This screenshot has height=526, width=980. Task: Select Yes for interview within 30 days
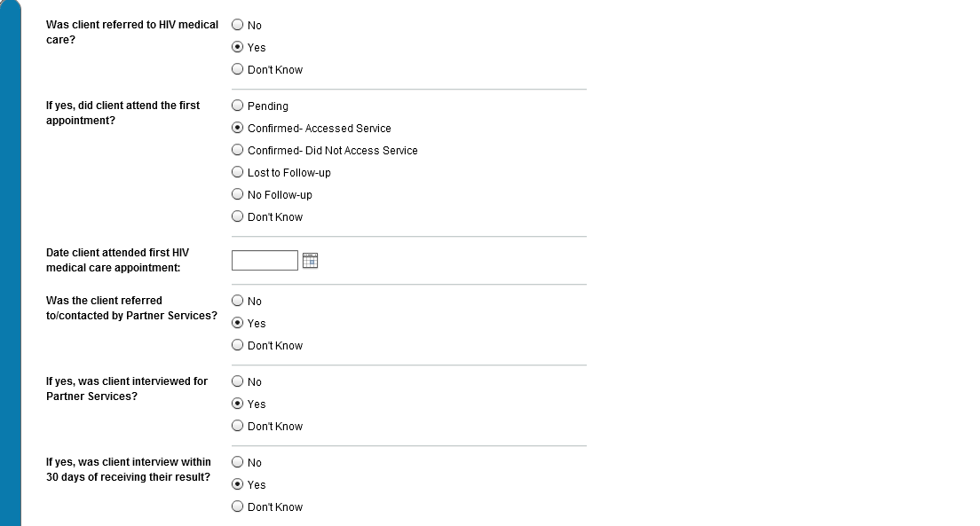point(237,484)
